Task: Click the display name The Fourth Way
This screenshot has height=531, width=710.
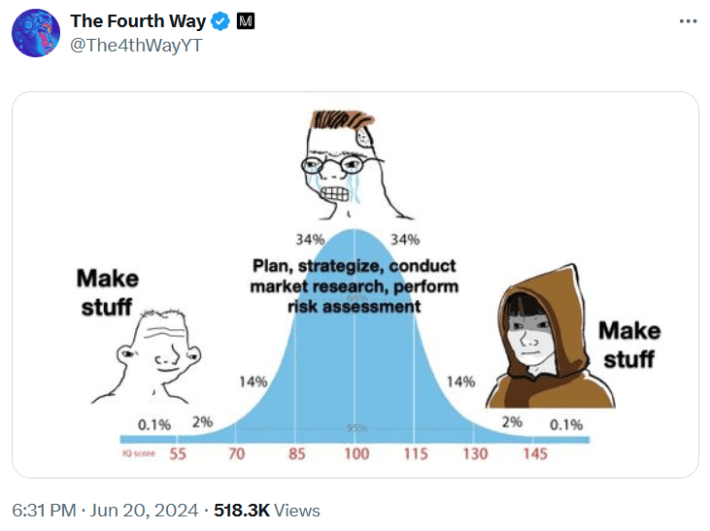Action: [x=138, y=22]
